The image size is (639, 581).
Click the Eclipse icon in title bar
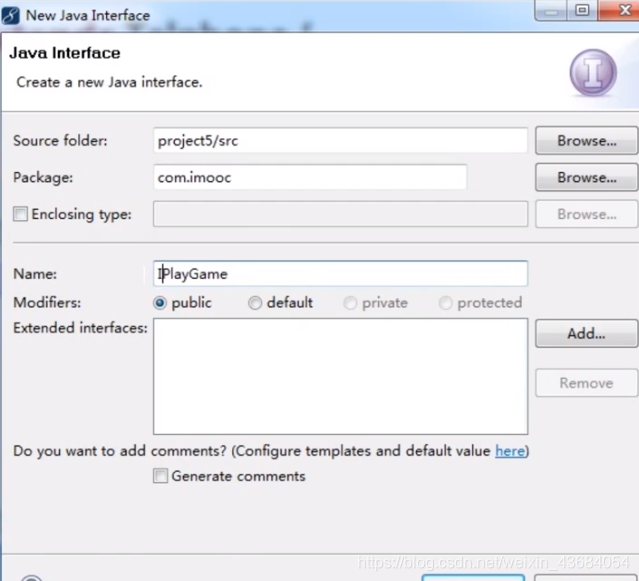click(x=10, y=16)
